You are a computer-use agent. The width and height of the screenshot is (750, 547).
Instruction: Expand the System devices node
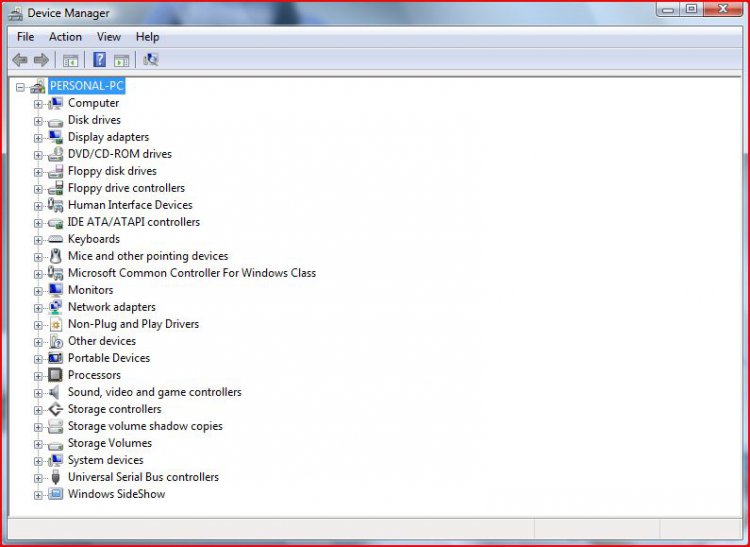[38, 461]
